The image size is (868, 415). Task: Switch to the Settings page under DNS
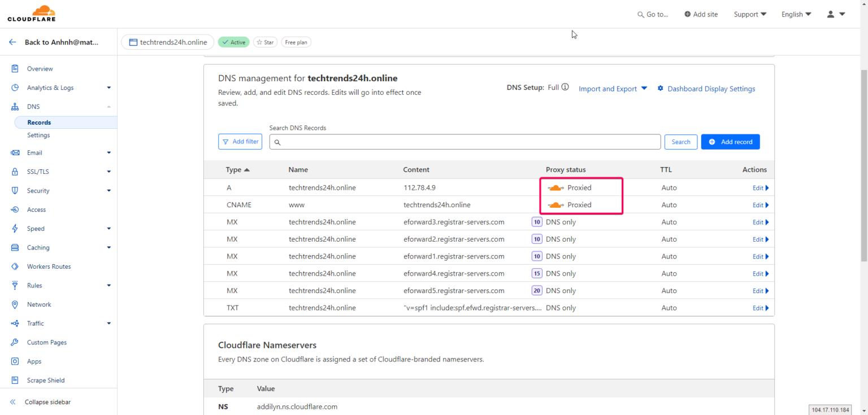[38, 135]
